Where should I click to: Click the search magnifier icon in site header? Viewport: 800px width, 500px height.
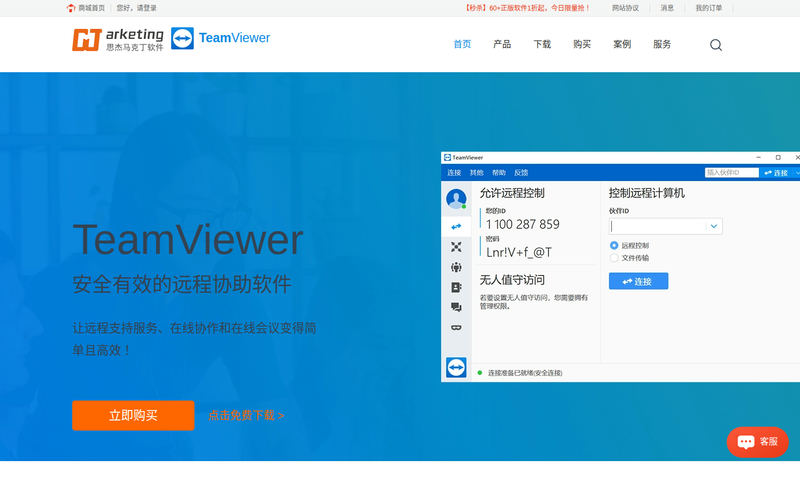(x=716, y=45)
